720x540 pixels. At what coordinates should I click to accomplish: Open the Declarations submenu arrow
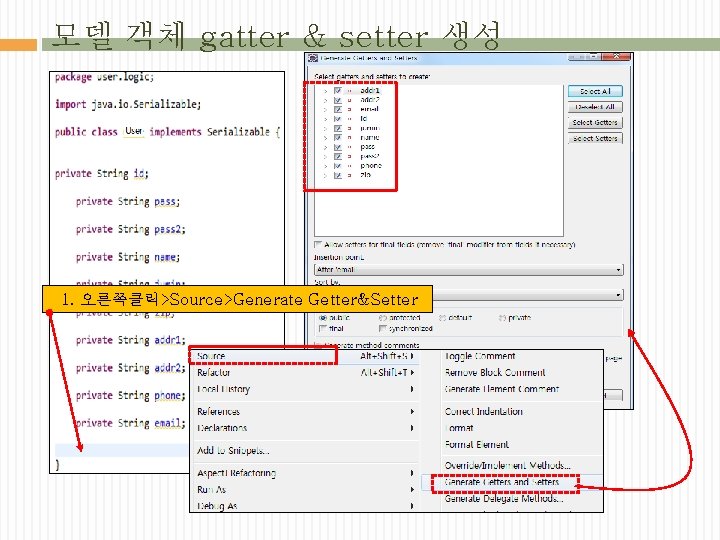[412, 428]
